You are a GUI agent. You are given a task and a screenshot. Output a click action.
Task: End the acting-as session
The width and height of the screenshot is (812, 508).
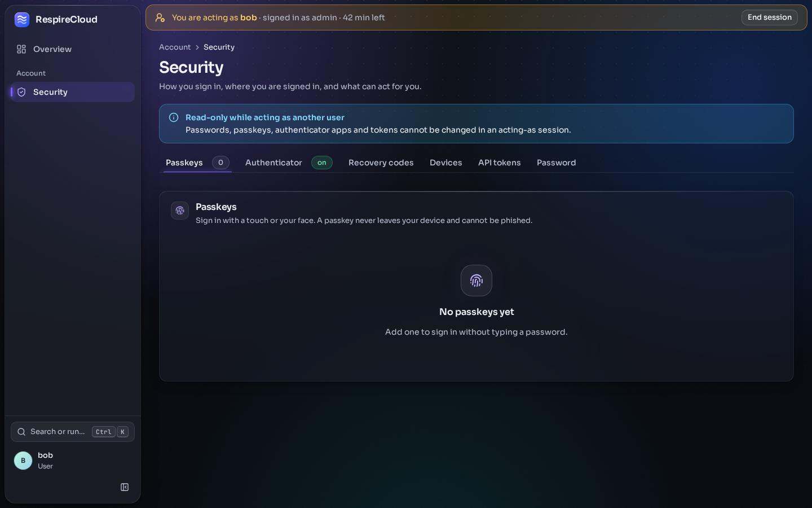pyautogui.click(x=770, y=17)
